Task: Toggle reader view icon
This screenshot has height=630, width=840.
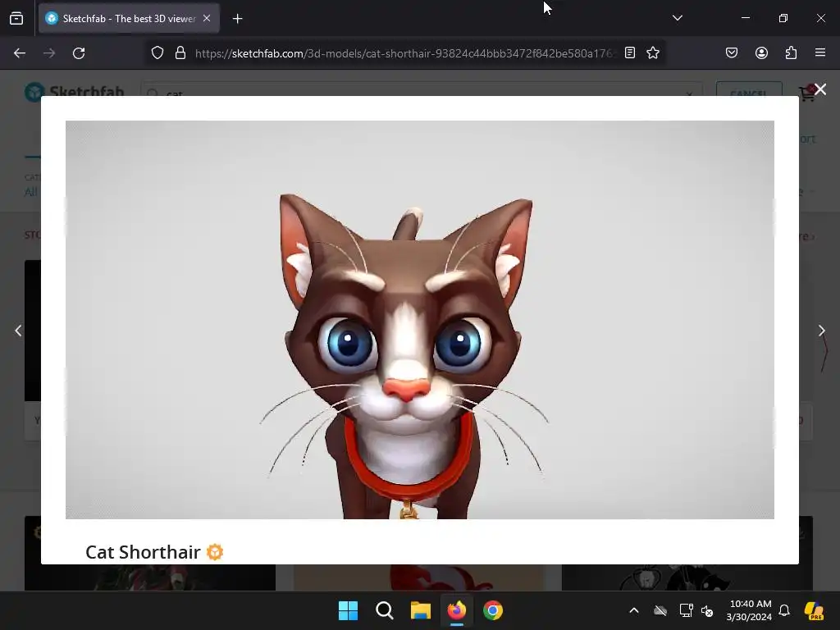Action: [630, 52]
